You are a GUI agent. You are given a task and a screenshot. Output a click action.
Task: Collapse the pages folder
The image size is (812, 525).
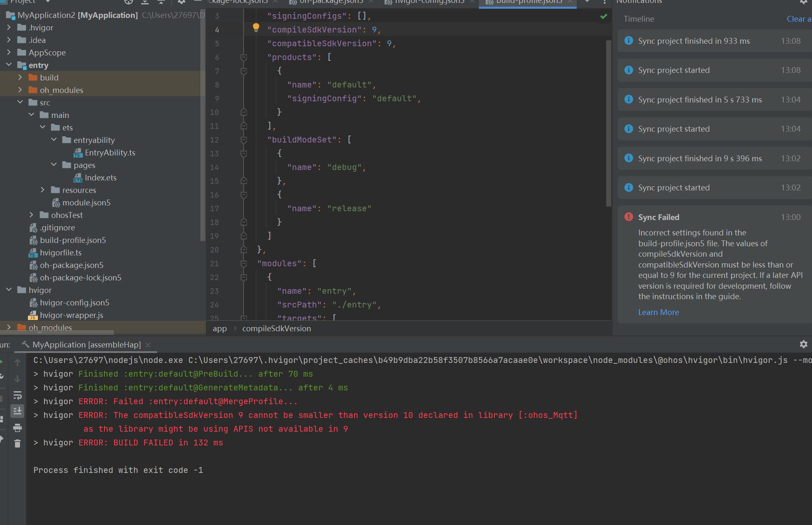(54, 165)
